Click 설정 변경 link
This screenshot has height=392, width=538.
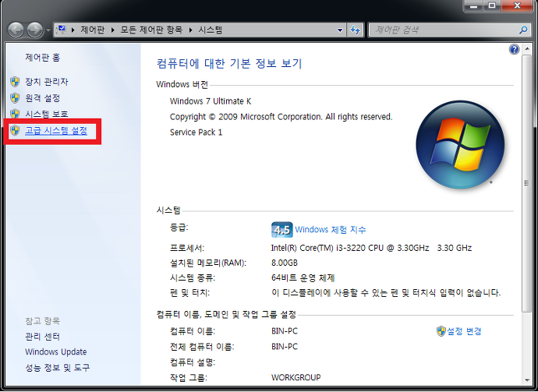[x=464, y=331]
